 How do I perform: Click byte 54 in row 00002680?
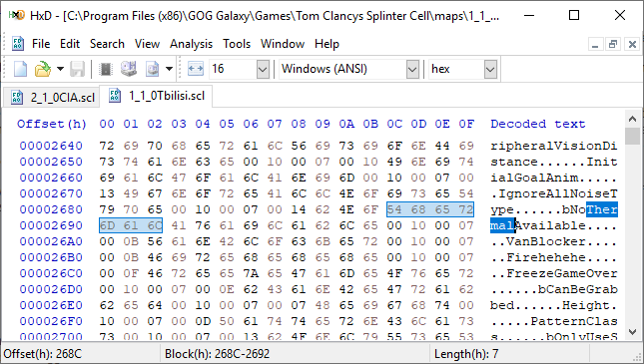(x=394, y=209)
